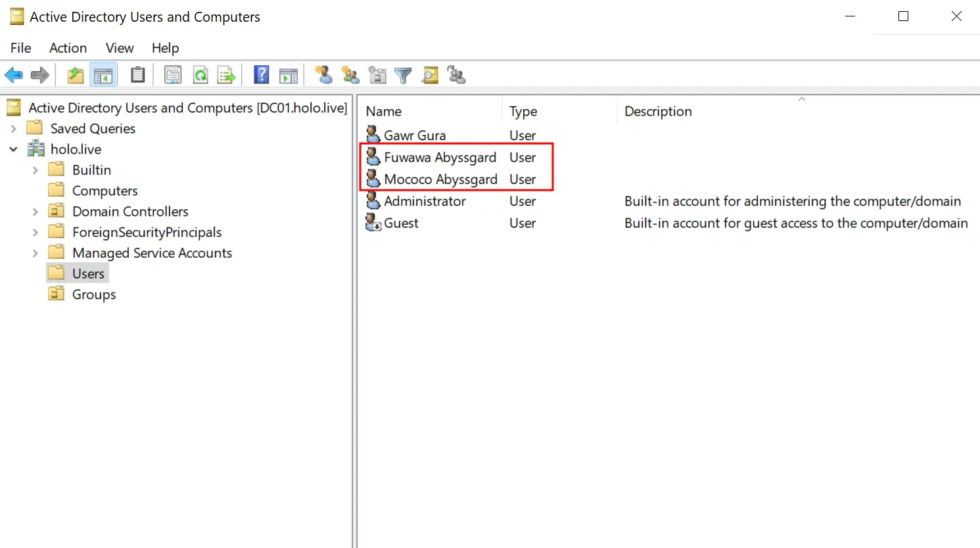Open the Help menu

point(166,48)
